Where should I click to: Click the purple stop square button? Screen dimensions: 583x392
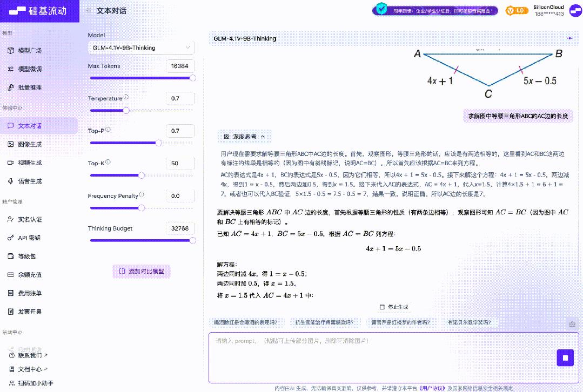[565, 358]
